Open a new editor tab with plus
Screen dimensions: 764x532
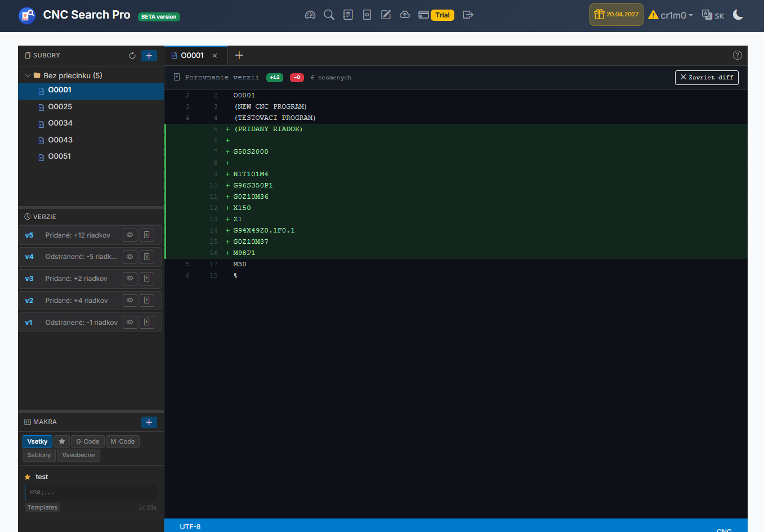coord(239,55)
